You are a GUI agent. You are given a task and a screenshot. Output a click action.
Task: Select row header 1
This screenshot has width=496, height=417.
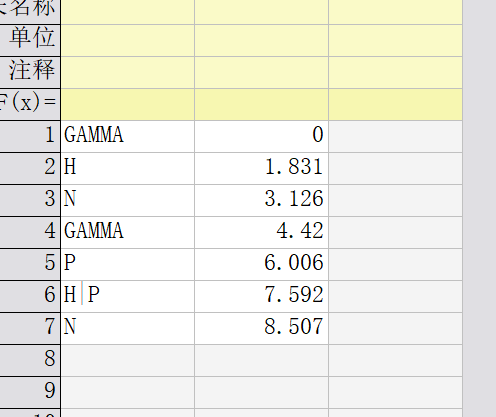tap(30, 136)
